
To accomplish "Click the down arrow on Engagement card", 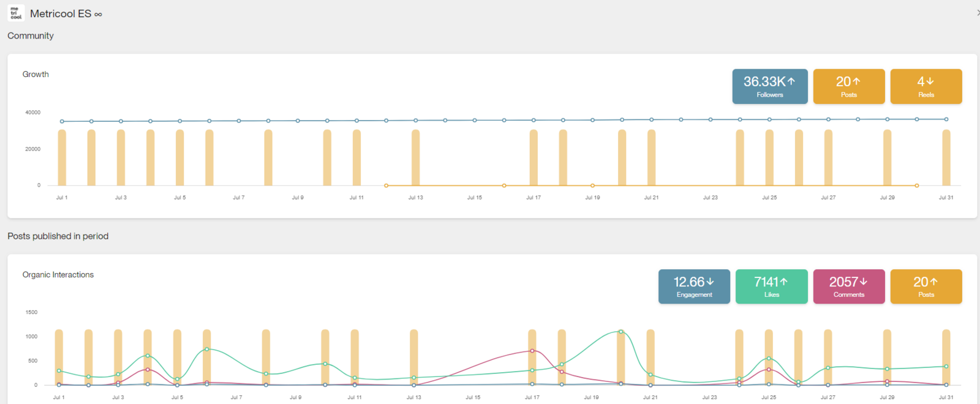I will pyautogui.click(x=710, y=282).
